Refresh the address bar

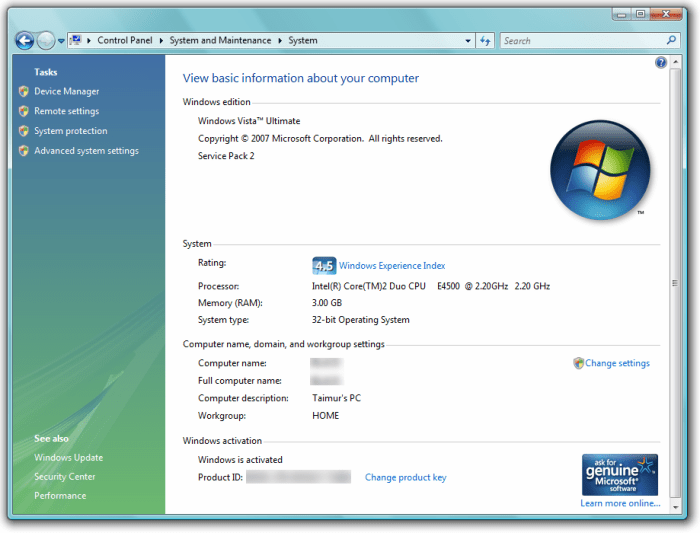(485, 41)
